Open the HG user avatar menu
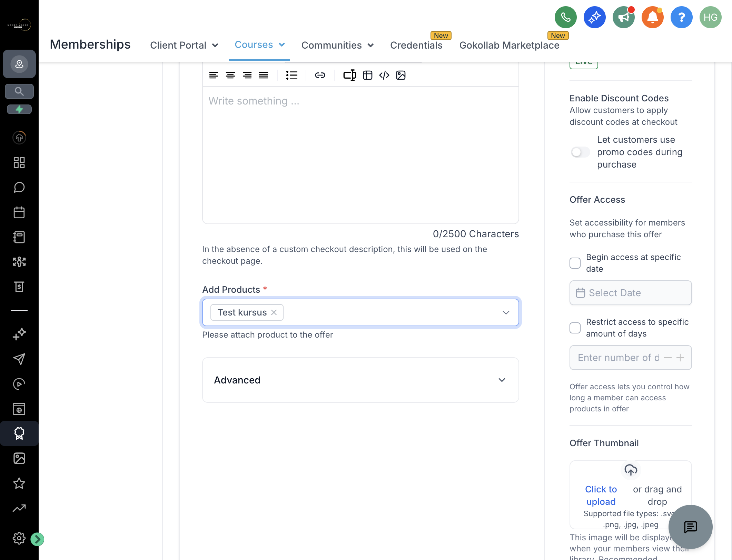732x560 pixels. (711, 17)
